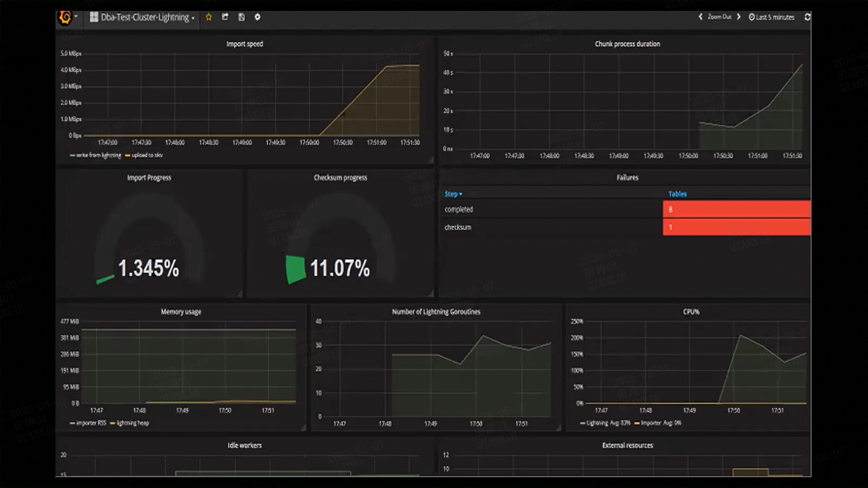Image resolution: width=868 pixels, height=488 pixels.
Task: Open dashboard settings gear icon
Action: (257, 17)
